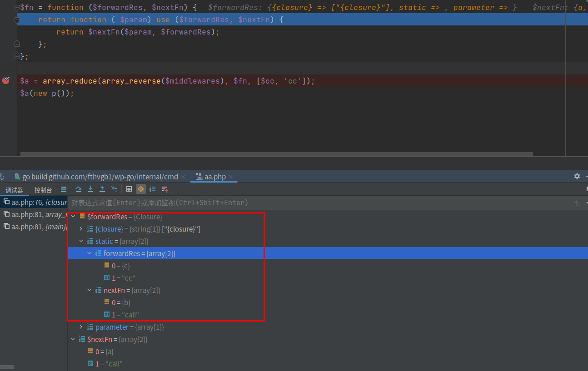Viewport: 588px width, 371px height.
Task: Click the Step Out debugger icon
Action: [102, 189]
